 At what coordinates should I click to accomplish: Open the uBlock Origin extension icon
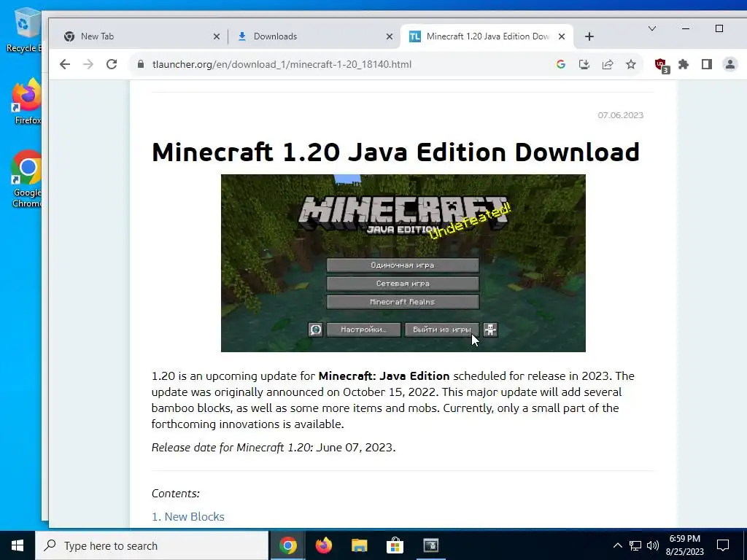[x=661, y=65]
